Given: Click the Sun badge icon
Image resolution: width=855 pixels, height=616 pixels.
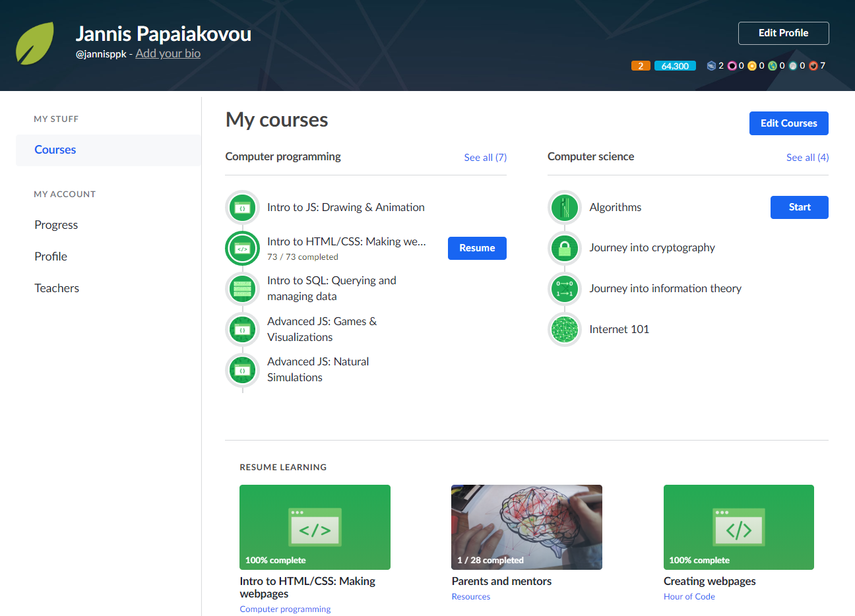Looking at the screenshot, I should point(752,65).
